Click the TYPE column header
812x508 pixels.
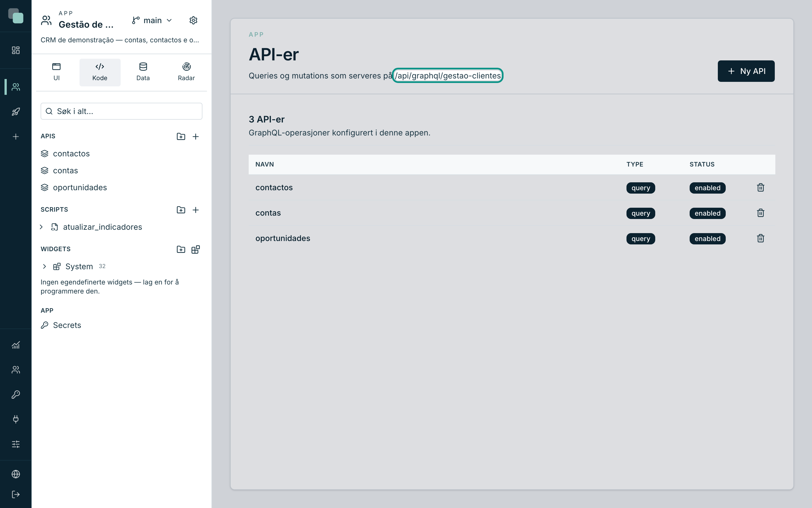pyautogui.click(x=634, y=164)
